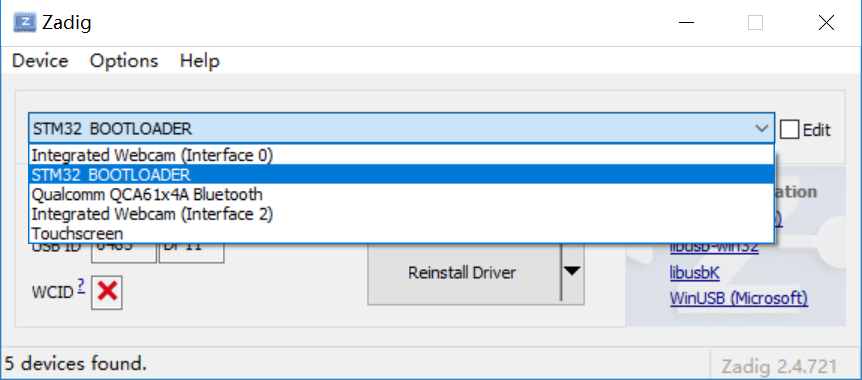The image size is (862, 380).
Task: Open the WinUSB (Microsoft) link
Action: pos(739,298)
